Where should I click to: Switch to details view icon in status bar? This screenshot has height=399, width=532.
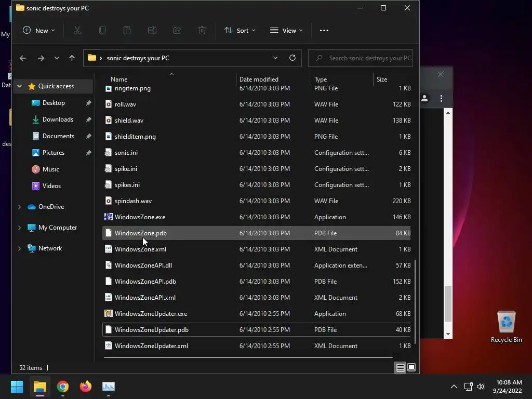coord(401,368)
